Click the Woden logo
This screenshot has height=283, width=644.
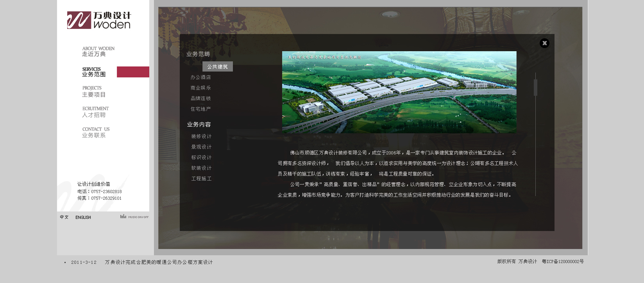[x=99, y=20]
